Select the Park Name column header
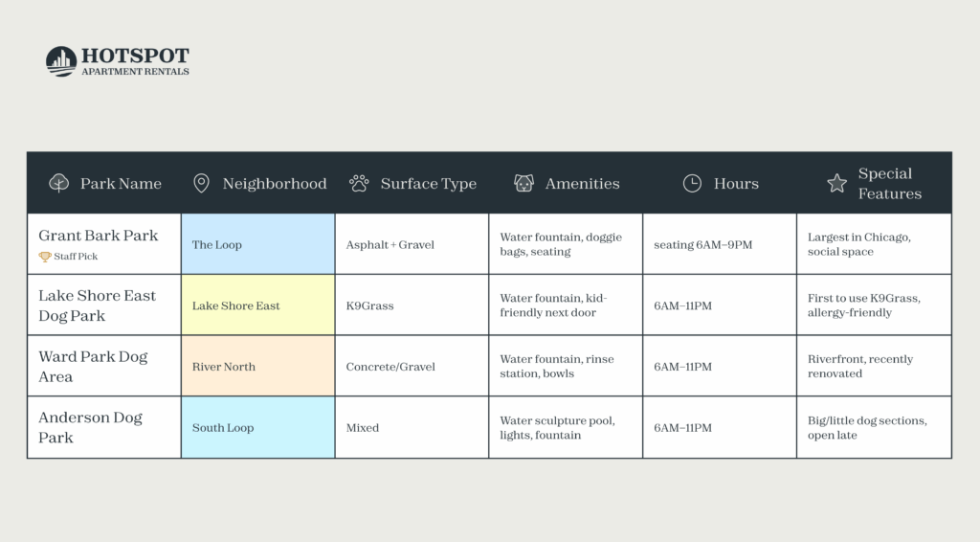980x542 pixels. 104,183
